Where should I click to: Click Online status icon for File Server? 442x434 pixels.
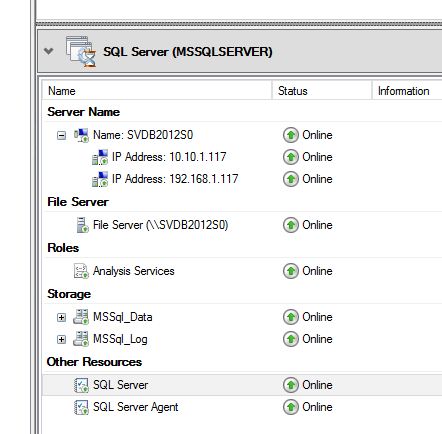tap(291, 225)
